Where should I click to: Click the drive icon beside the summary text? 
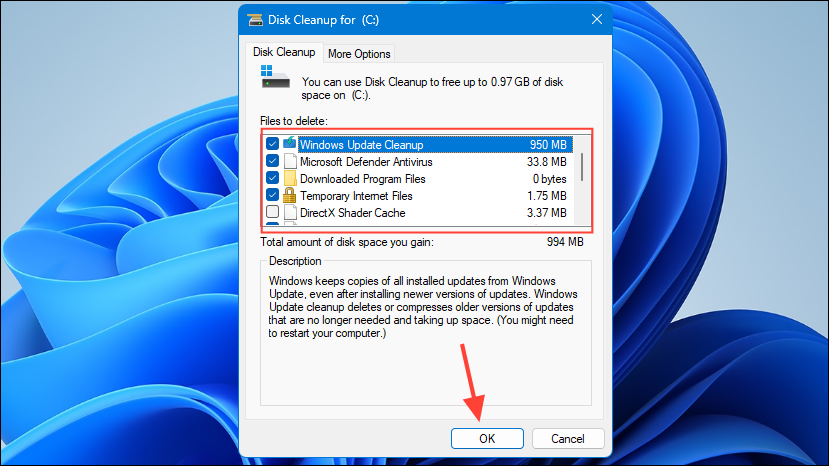point(275,77)
